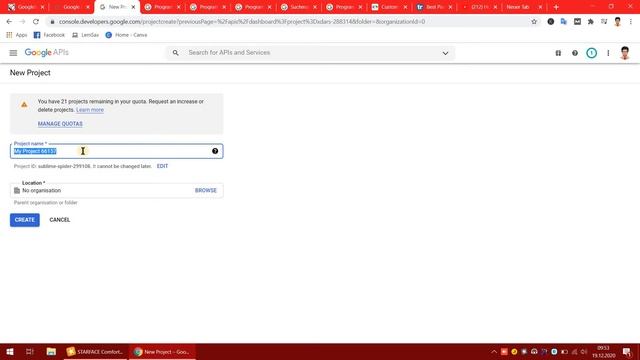Click the translate extension icon in toolbar

coord(564,22)
